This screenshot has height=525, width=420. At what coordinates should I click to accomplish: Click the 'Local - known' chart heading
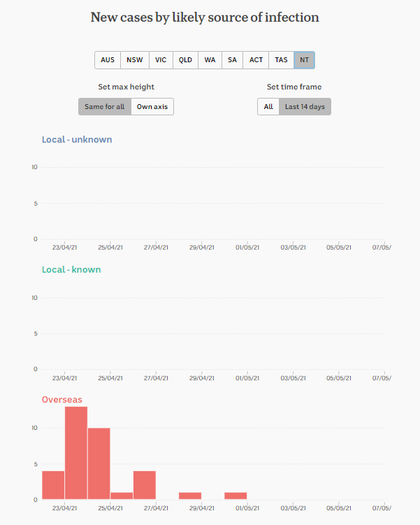tap(71, 270)
